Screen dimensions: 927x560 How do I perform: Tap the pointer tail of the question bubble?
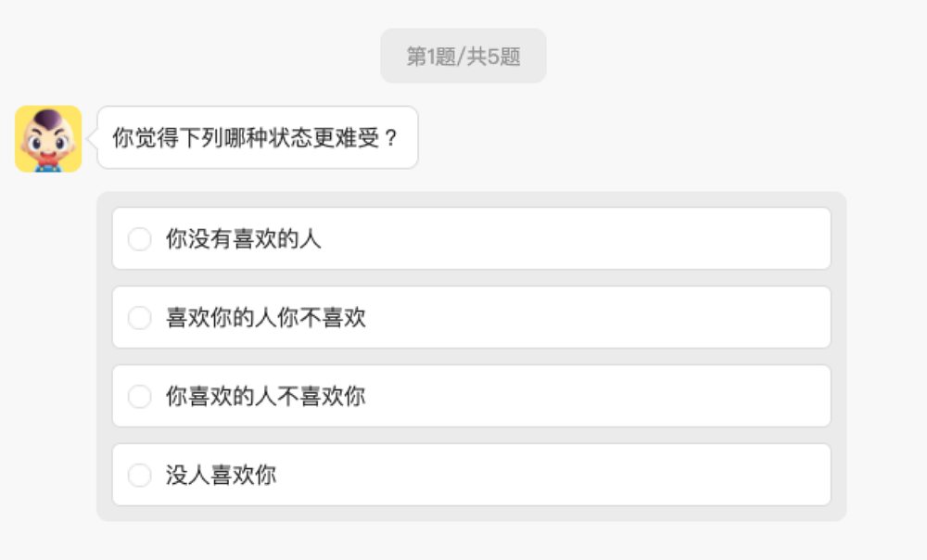pyautogui.click(x=93, y=138)
